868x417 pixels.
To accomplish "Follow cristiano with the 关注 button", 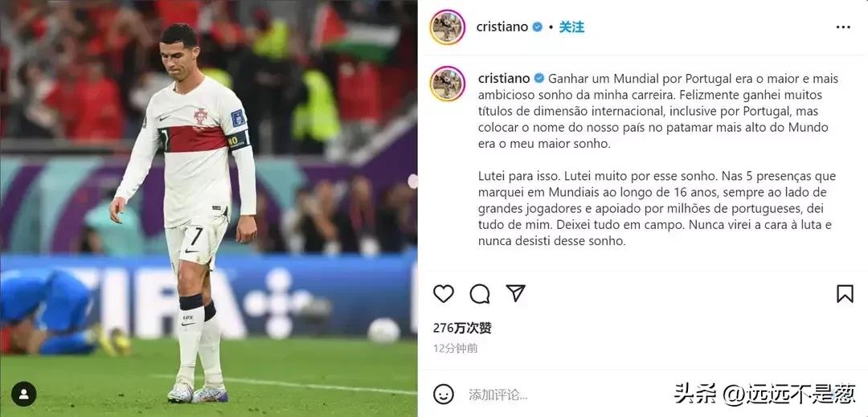I will 571,27.
